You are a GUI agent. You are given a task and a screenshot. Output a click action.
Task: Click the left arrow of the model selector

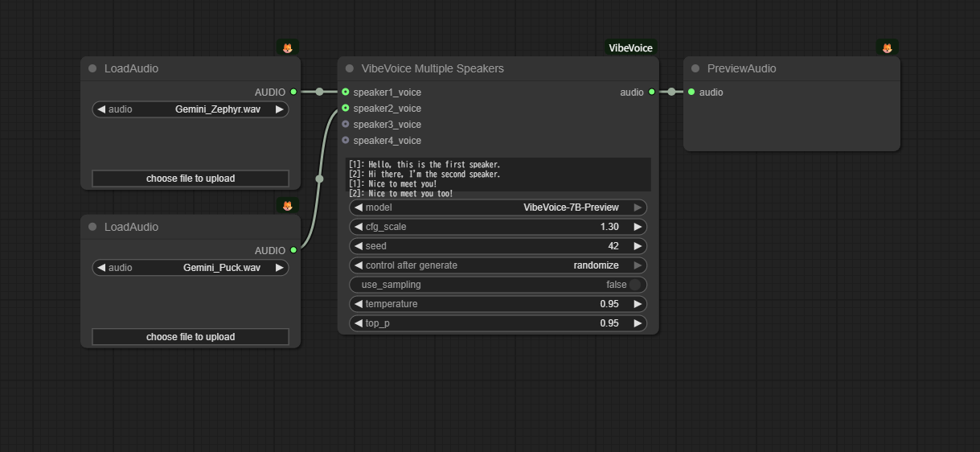pos(359,208)
